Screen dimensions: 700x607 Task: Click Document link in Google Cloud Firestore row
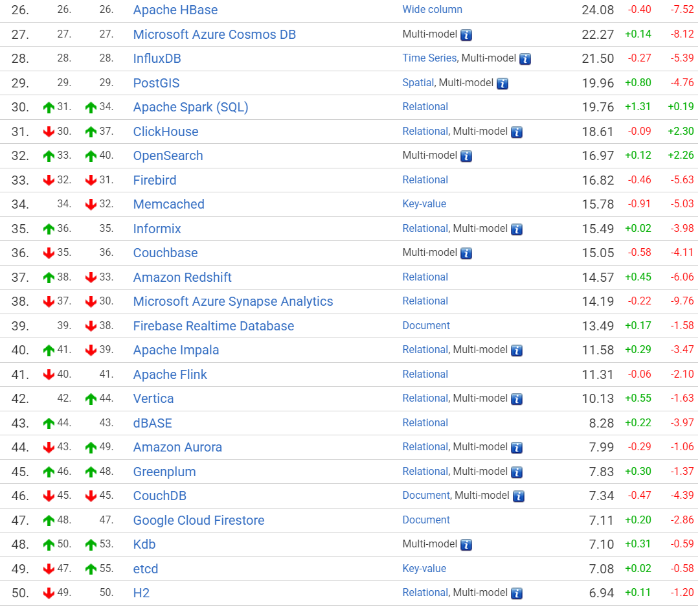point(426,520)
